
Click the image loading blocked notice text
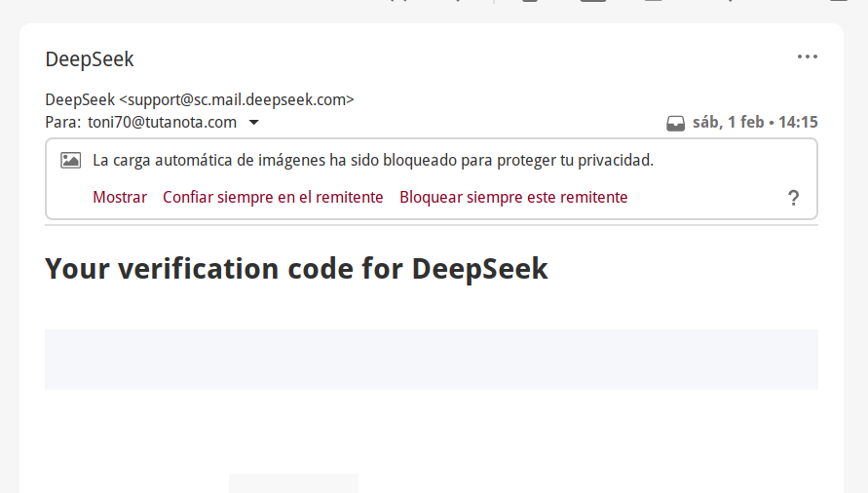click(372, 160)
